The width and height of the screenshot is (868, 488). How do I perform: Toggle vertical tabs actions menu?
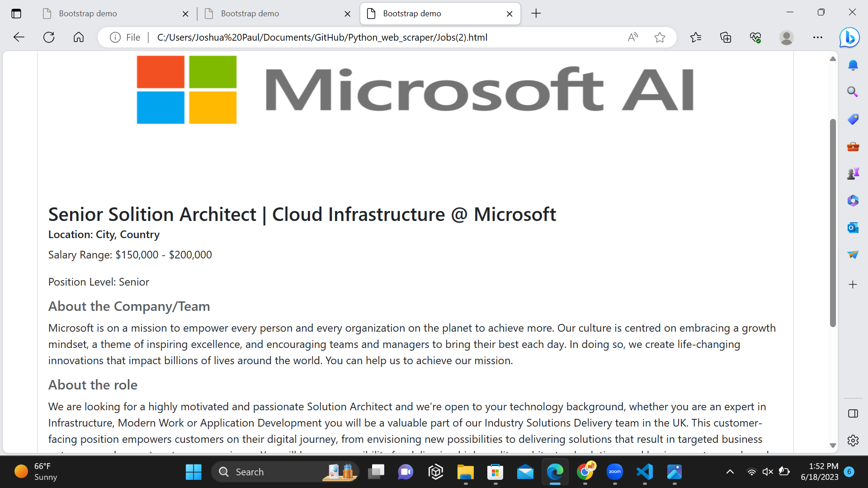(x=16, y=14)
